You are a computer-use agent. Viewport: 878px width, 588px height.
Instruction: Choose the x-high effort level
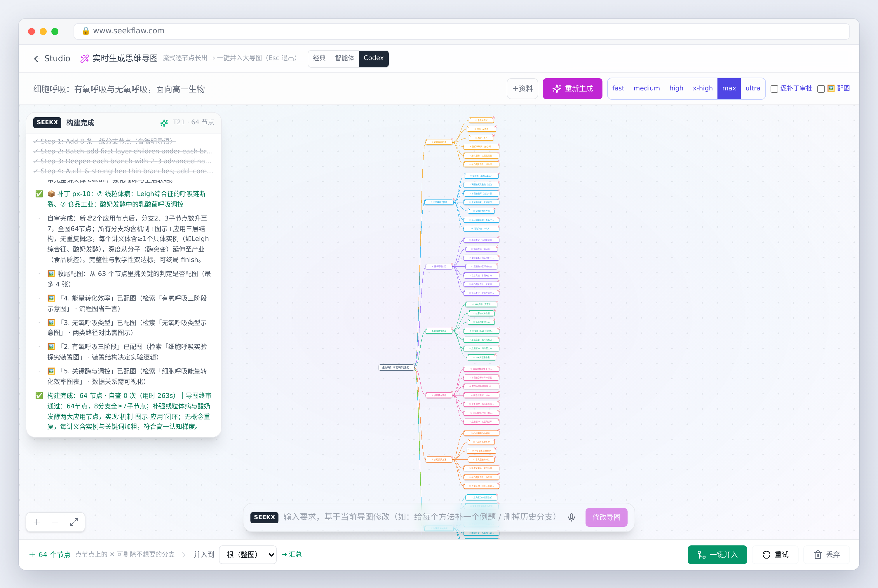pyautogui.click(x=703, y=88)
